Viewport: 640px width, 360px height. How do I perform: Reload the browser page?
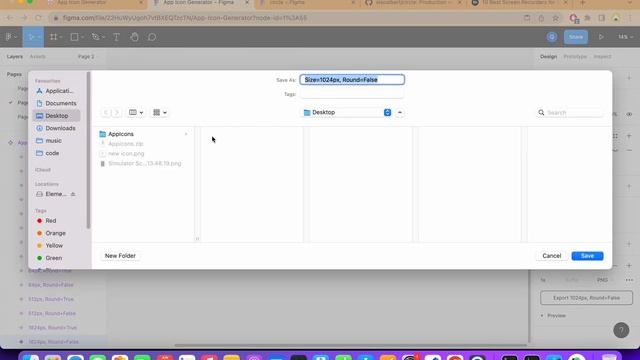[38, 18]
